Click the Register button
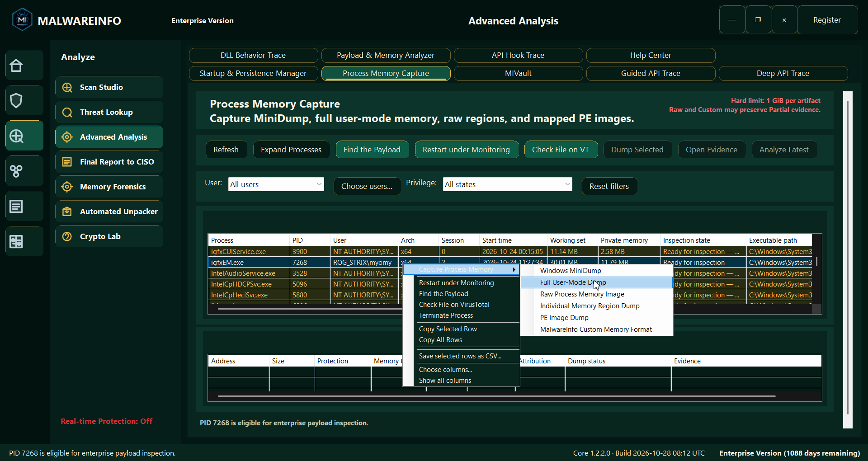868x461 pixels. [827, 20]
